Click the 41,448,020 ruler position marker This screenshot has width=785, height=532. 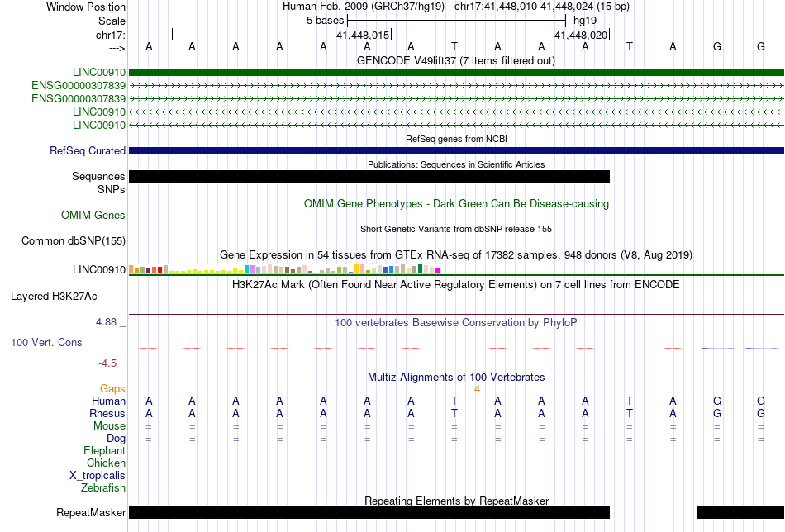581,35
